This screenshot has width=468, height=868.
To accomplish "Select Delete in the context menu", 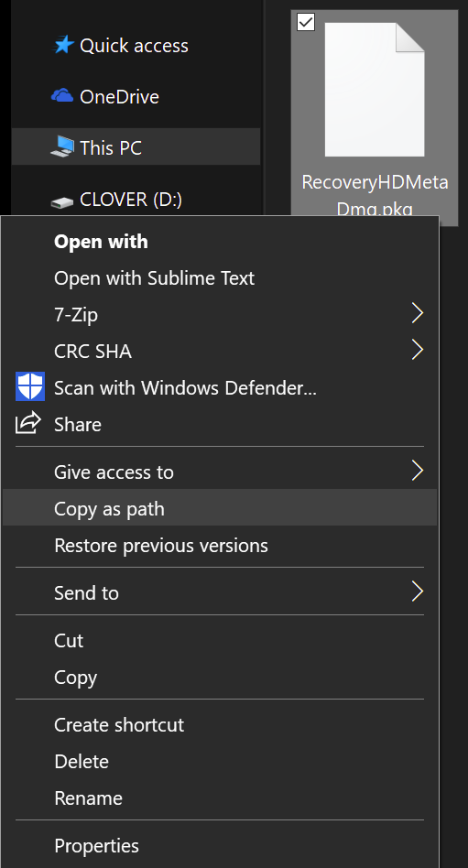I will click(x=220, y=761).
